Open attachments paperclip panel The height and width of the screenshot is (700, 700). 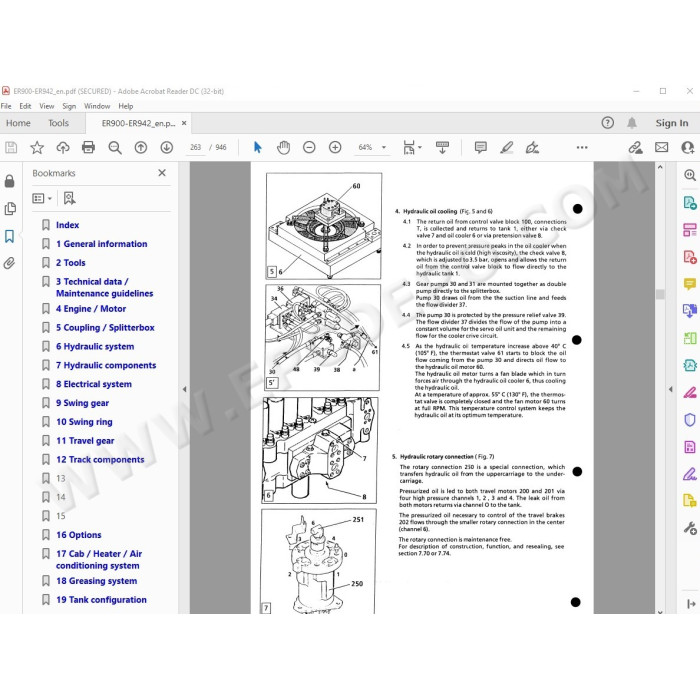click(x=9, y=263)
